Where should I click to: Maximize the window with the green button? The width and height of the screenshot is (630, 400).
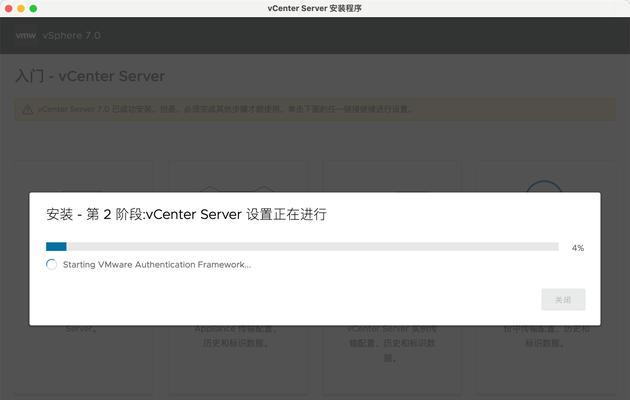(33, 8)
